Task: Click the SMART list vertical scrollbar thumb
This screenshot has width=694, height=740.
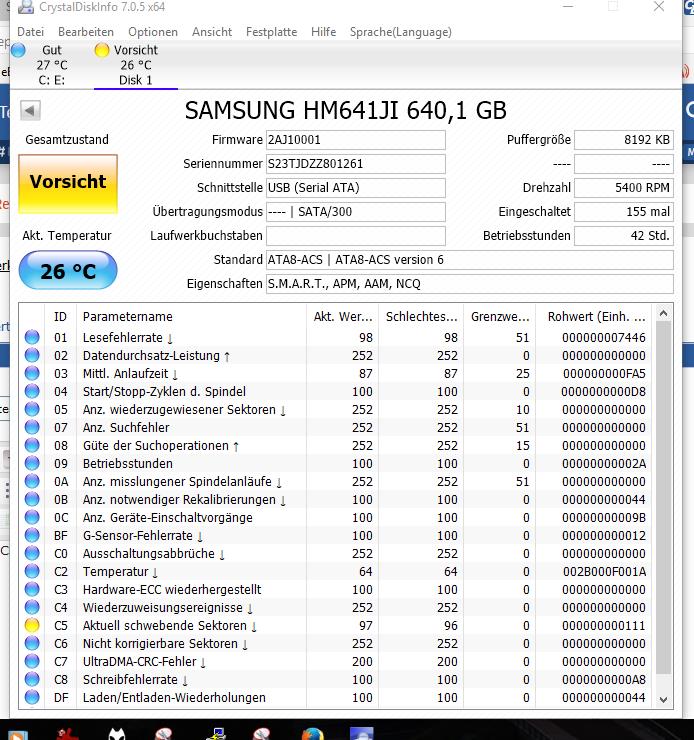Action: [x=663, y=498]
